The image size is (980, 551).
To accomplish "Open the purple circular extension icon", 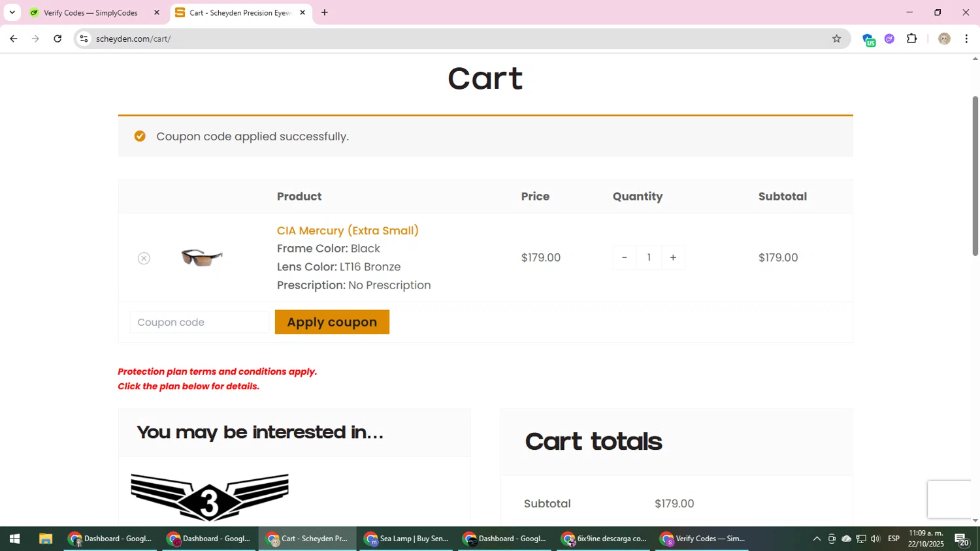I will pos(889,39).
